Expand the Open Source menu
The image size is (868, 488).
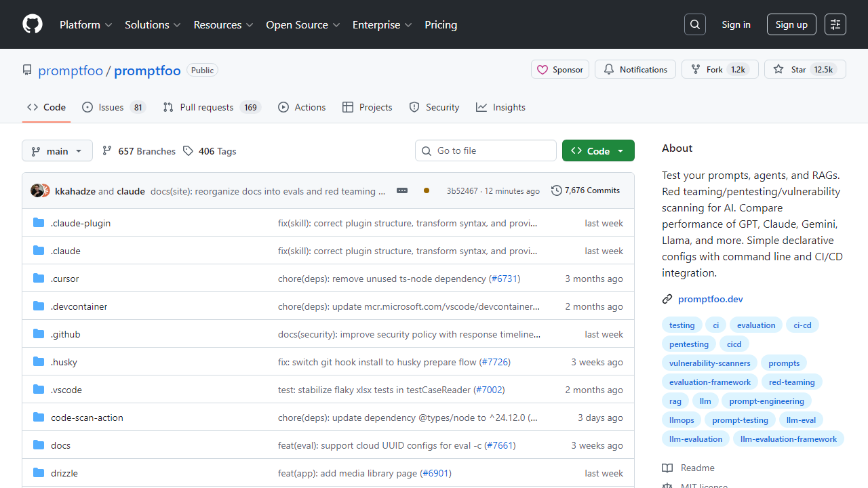point(303,24)
